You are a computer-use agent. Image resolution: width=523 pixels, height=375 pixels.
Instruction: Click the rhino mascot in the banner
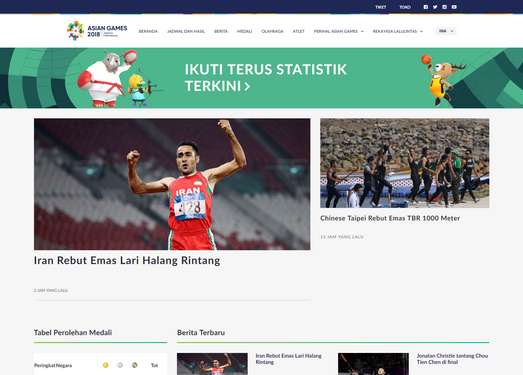106,78
